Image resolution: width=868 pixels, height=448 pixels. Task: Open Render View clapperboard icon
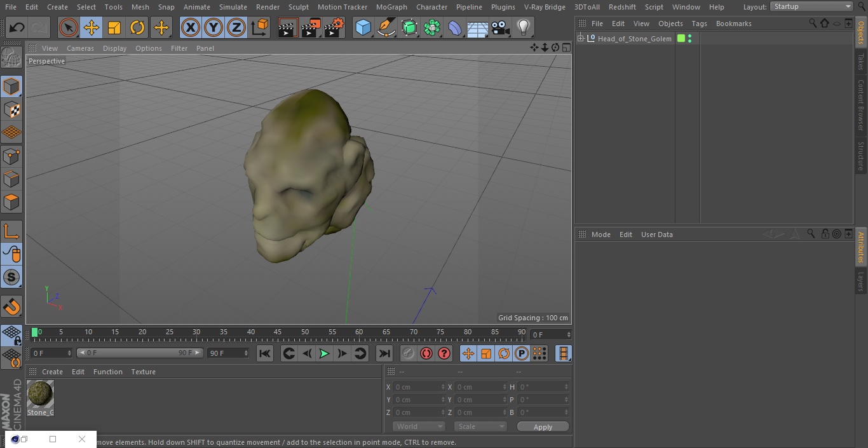(288, 27)
